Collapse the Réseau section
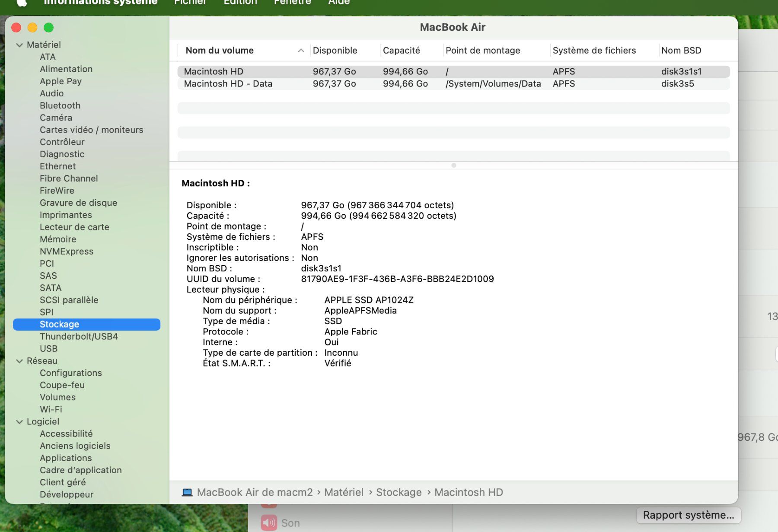The height and width of the screenshot is (532, 778). (x=19, y=361)
